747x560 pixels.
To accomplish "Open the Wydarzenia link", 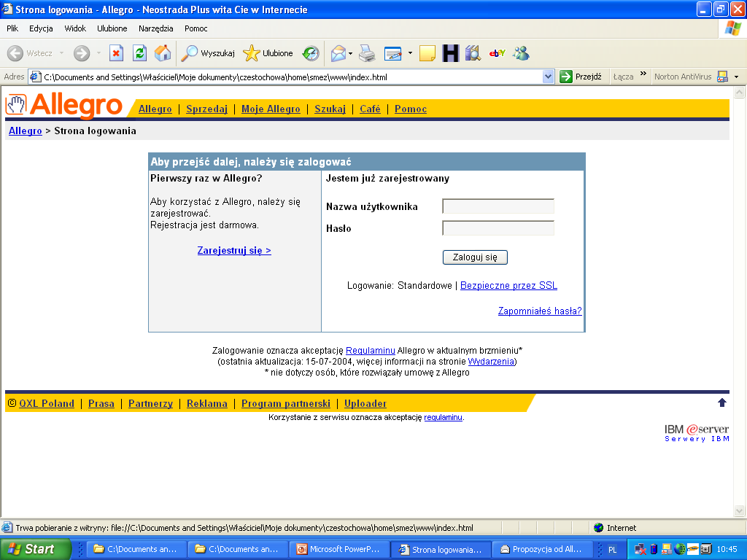I will (491, 362).
